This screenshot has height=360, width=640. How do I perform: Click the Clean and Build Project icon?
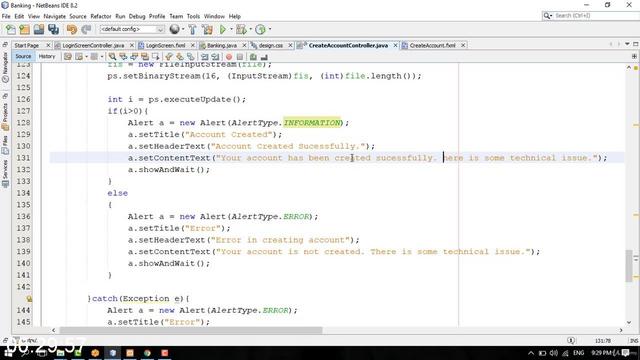(x=207, y=29)
